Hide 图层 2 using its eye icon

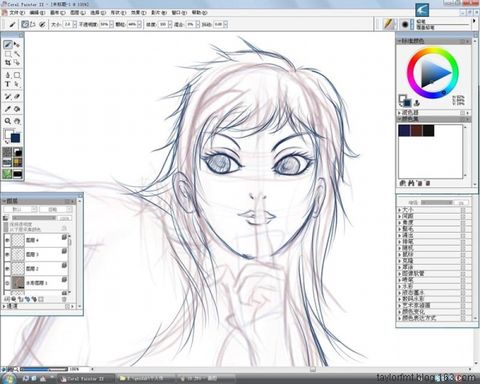7,268
